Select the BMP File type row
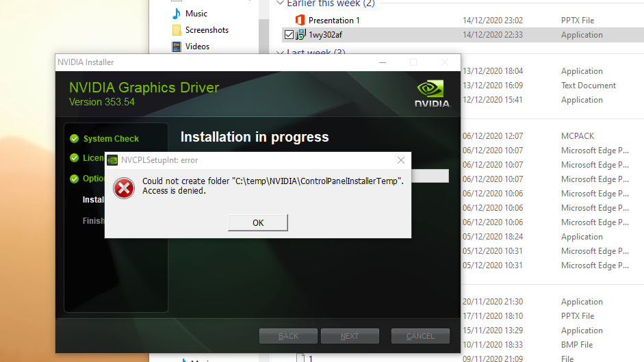This screenshot has height=362, width=644. 577,345
